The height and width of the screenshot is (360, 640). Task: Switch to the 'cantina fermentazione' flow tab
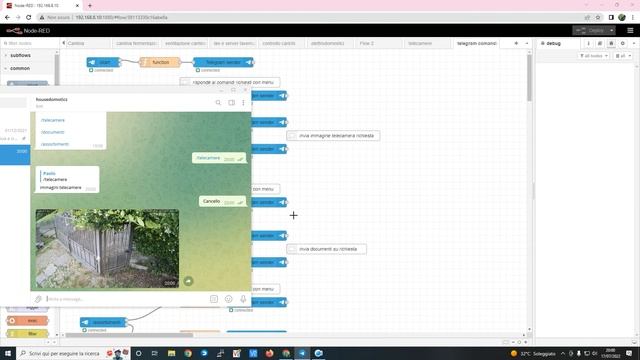(136, 43)
